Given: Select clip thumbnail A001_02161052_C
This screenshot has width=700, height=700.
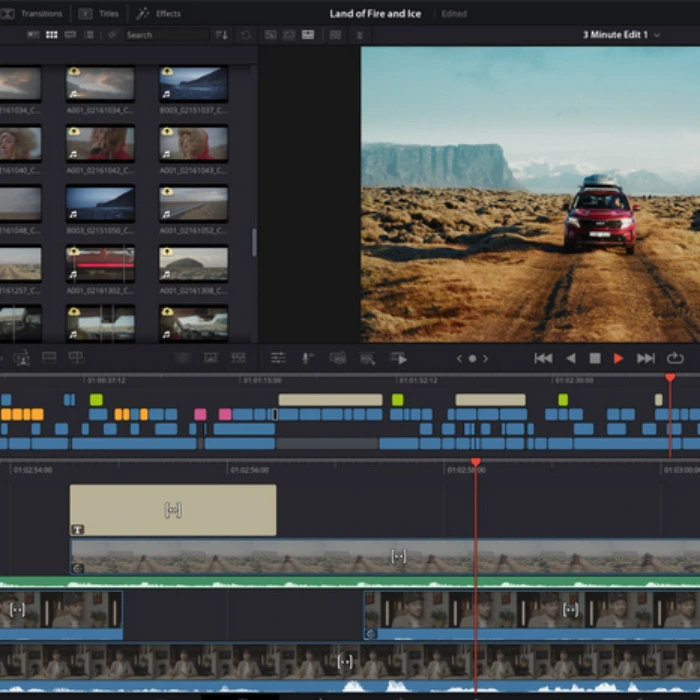Looking at the screenshot, I should coord(193,204).
